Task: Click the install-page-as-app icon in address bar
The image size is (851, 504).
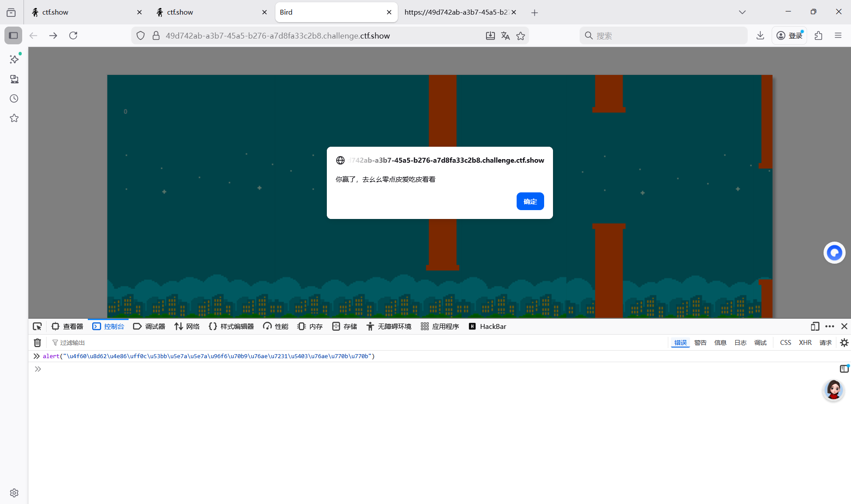Action: coord(490,35)
